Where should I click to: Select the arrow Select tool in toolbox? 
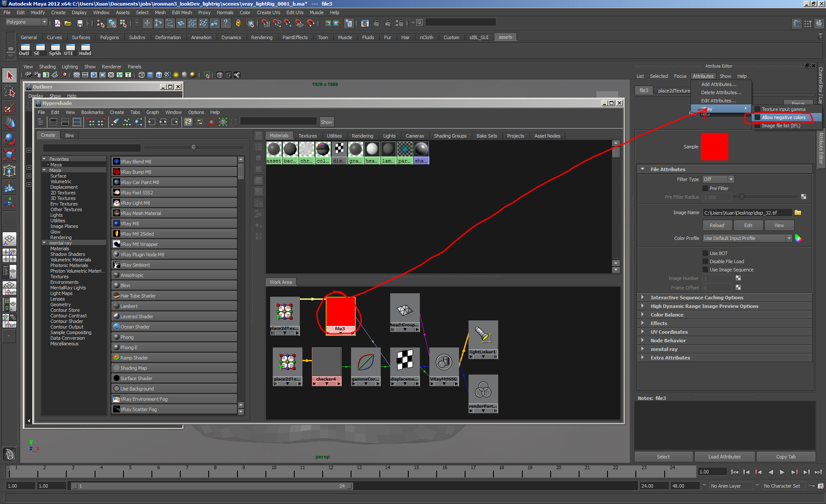(9, 76)
